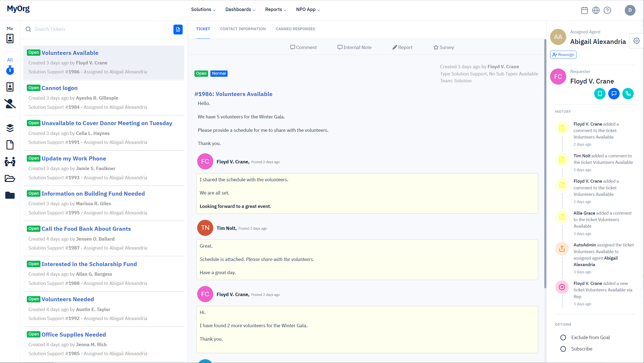
Task: Click the MyOrg logo
Action: point(18,9)
